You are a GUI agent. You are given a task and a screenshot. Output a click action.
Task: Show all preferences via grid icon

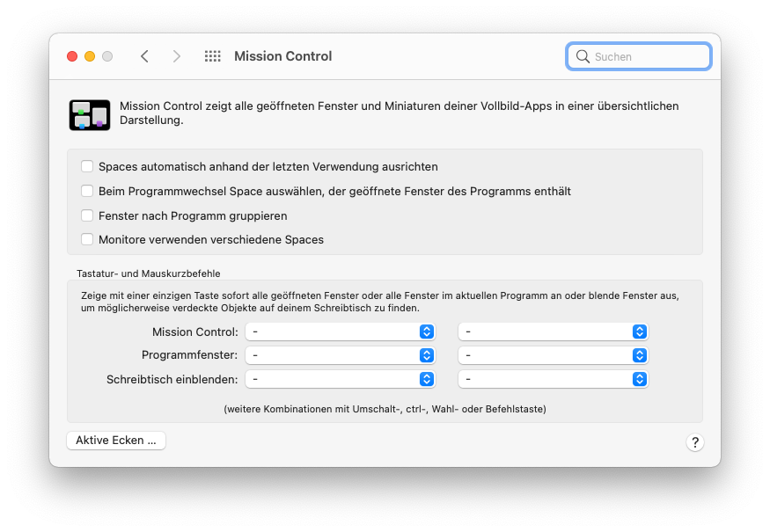coord(213,56)
